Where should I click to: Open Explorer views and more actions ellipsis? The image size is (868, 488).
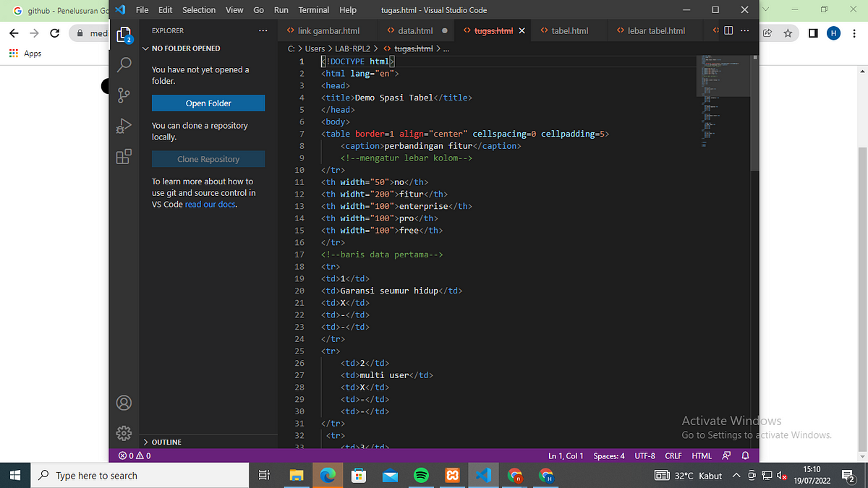point(263,30)
